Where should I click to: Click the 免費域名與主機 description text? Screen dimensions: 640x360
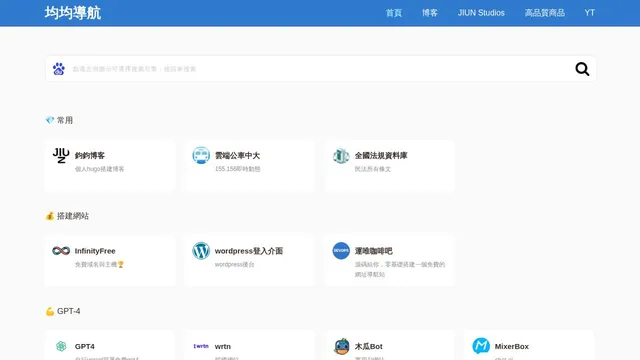99,264
